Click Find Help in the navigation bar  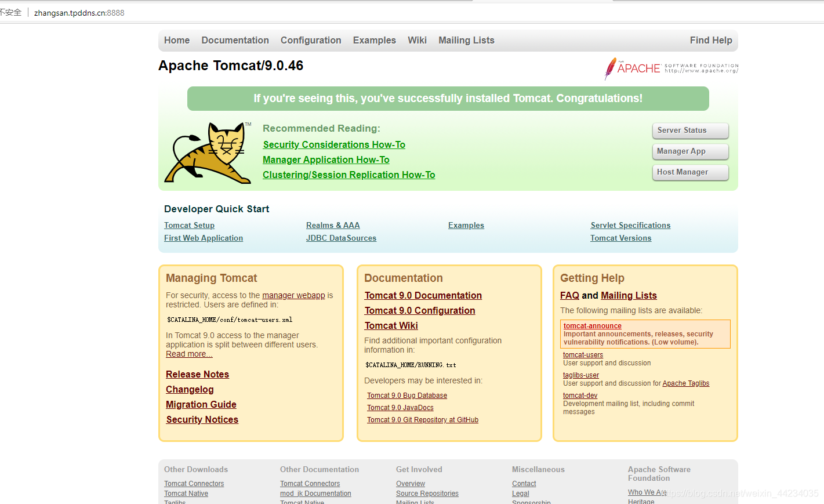[x=711, y=41]
